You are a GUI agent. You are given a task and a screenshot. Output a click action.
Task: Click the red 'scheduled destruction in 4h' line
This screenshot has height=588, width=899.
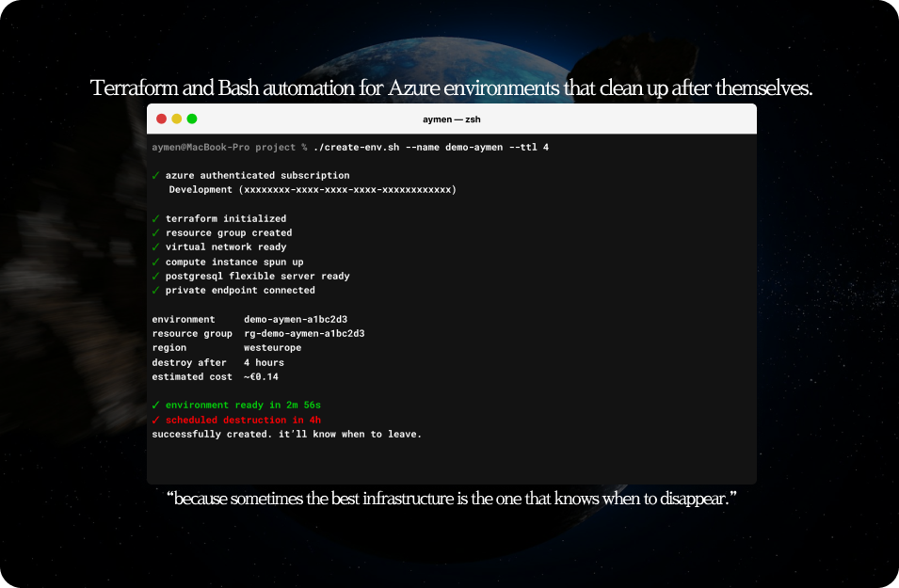[236, 421]
